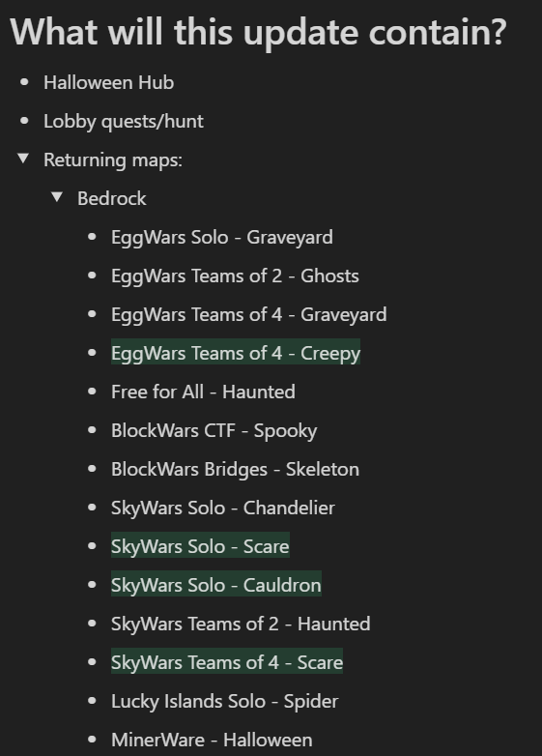Collapse the Returning maps toggle list
This screenshot has width=542, height=756.
coord(23,159)
